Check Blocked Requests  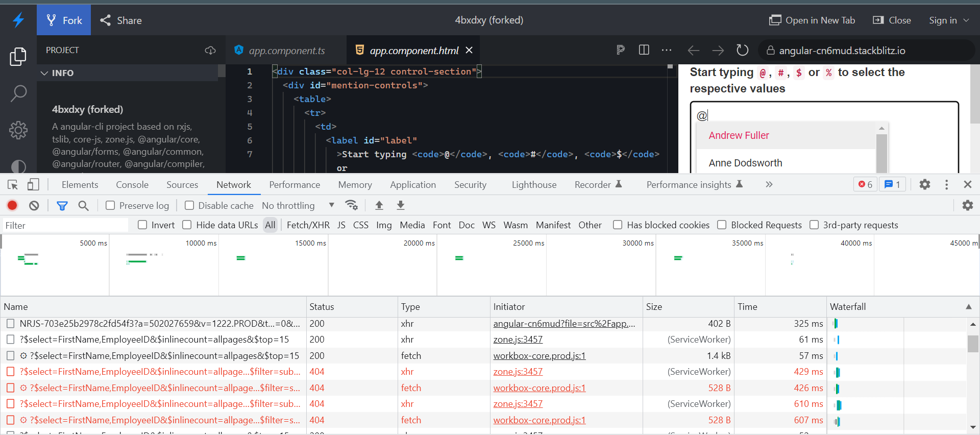click(x=722, y=225)
